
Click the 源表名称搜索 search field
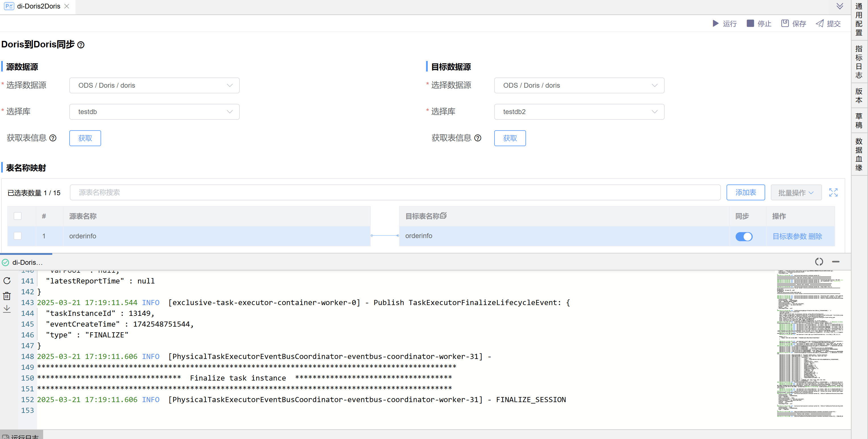click(395, 193)
